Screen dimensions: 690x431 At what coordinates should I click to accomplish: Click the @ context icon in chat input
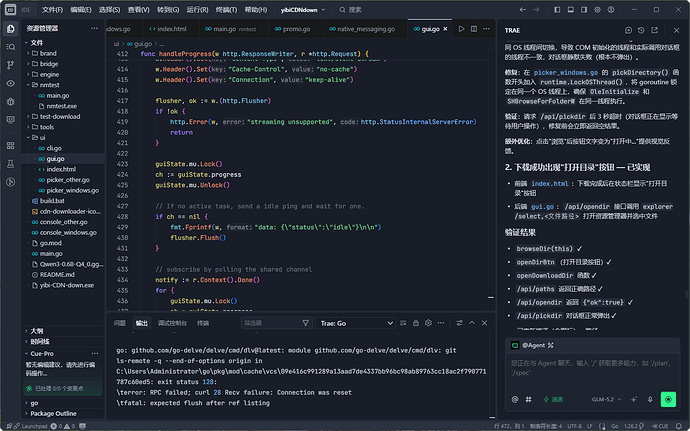pos(515,399)
